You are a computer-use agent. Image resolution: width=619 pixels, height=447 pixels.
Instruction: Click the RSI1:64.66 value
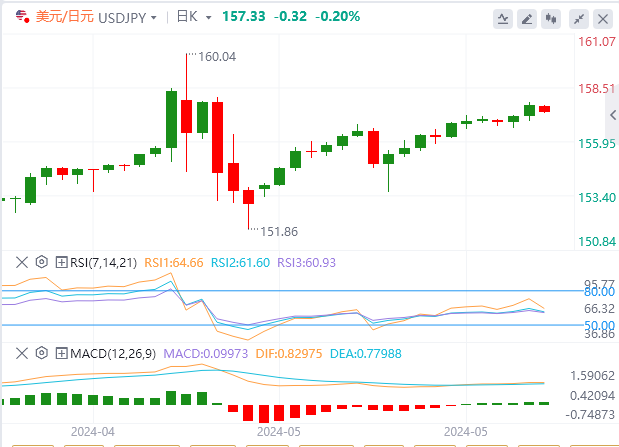pos(174,263)
